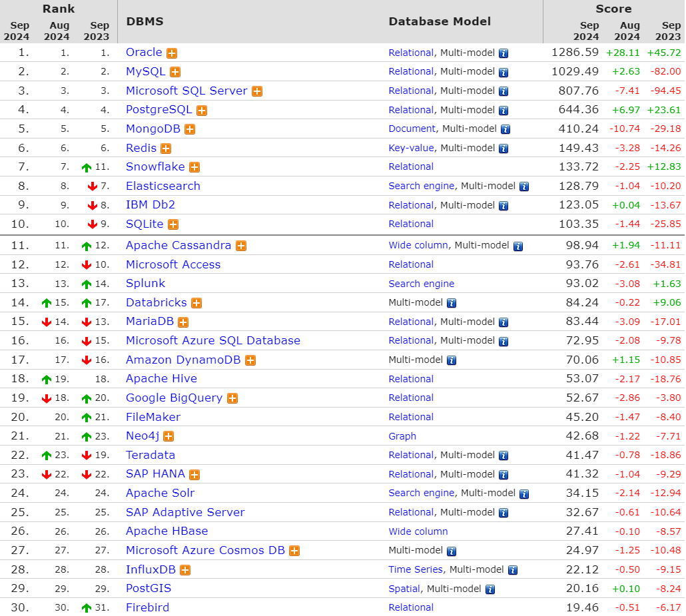Click Time Series link in InfluxDB row

(x=416, y=569)
